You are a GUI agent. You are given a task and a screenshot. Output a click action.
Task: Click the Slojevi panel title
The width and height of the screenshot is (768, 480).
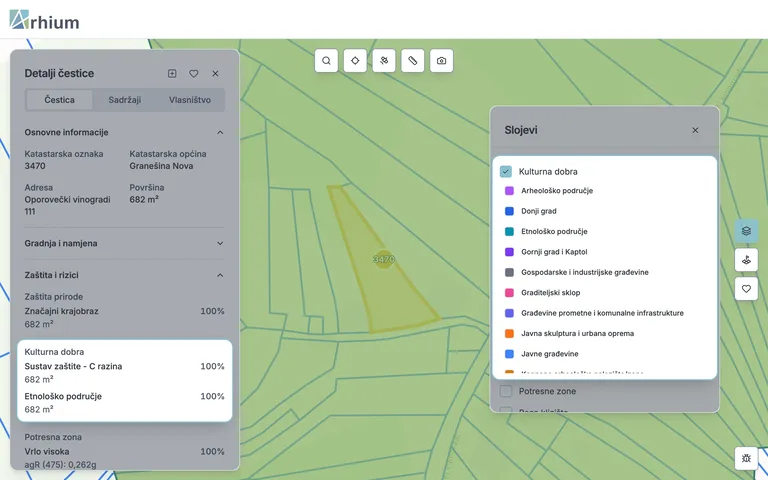pos(521,130)
